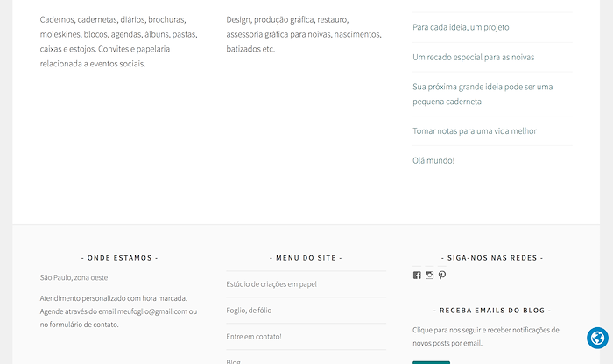The height and width of the screenshot is (364, 613).
Task: Open 'Um recado especial para as noivas'
Action: pyautogui.click(x=473, y=58)
